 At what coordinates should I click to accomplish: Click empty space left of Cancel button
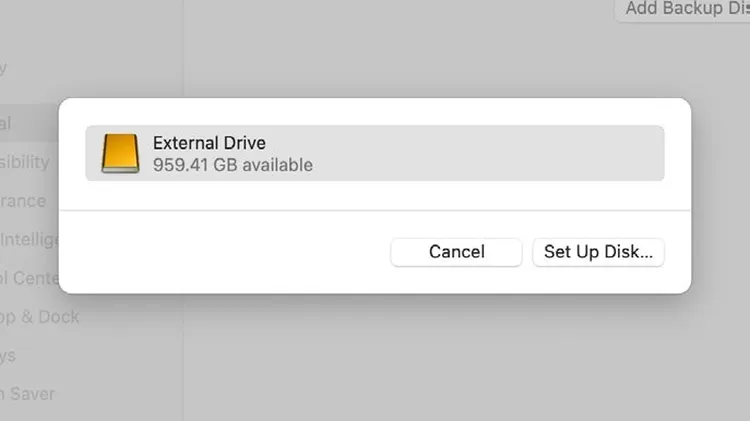tap(225, 252)
